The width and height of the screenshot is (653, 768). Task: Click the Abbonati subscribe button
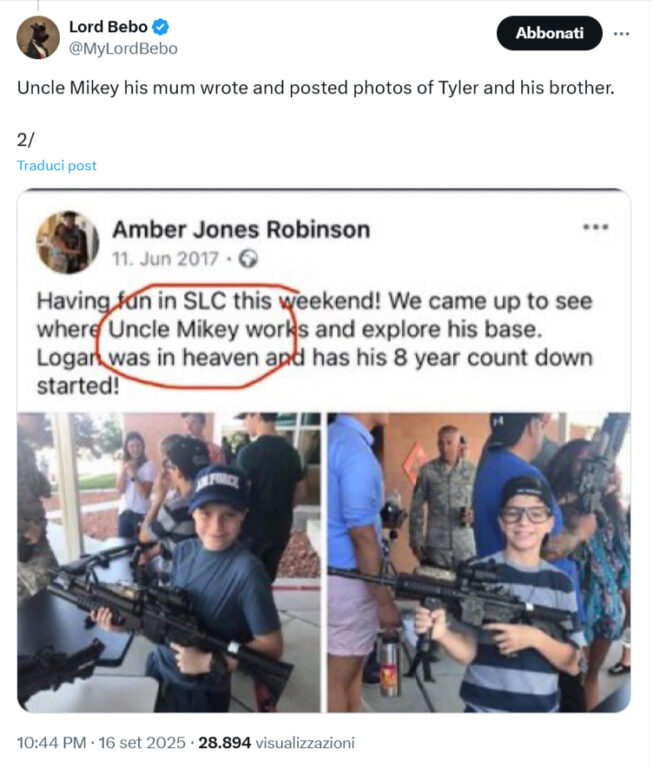coord(549,33)
